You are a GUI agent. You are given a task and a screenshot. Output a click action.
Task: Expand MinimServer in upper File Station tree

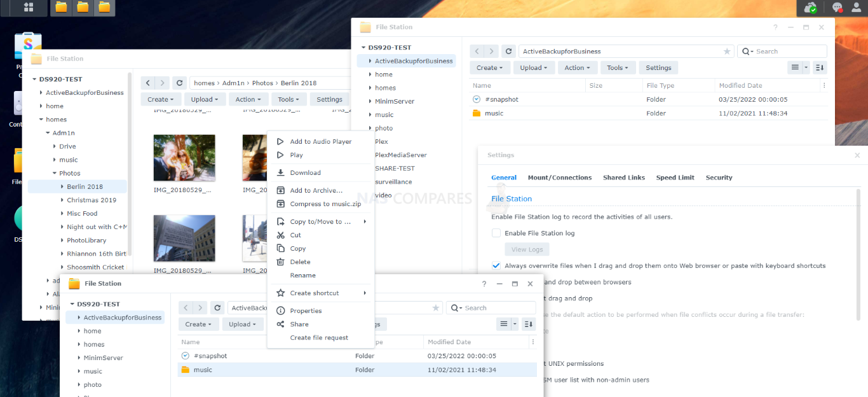[x=370, y=101]
